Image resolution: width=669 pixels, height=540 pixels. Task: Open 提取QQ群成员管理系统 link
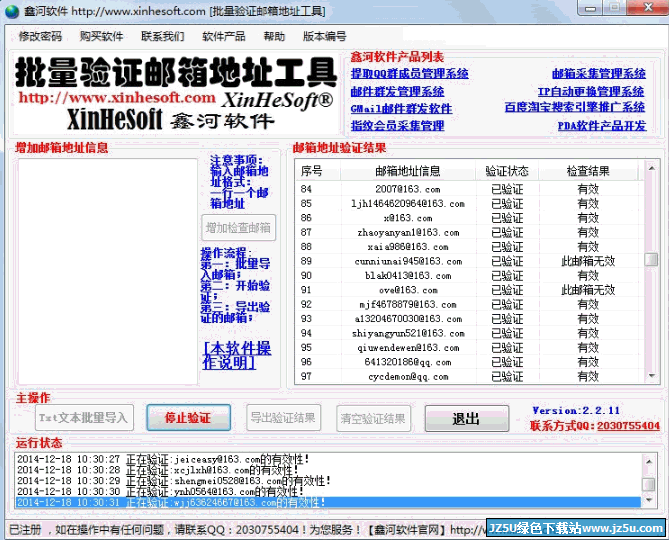pyautogui.click(x=409, y=73)
